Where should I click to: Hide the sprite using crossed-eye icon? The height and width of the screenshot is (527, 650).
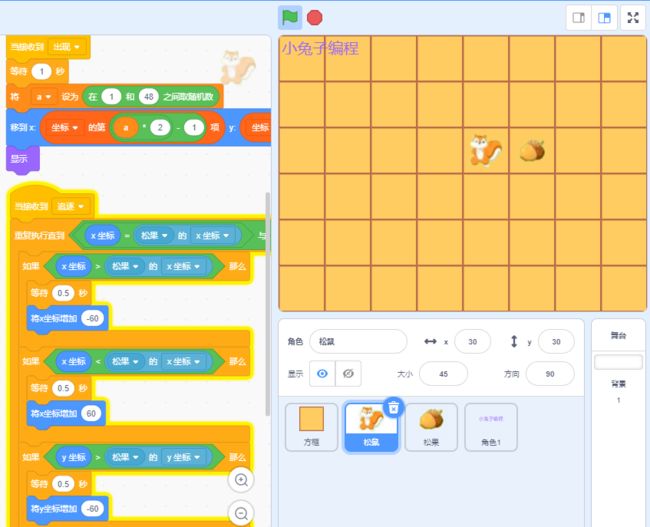point(348,374)
